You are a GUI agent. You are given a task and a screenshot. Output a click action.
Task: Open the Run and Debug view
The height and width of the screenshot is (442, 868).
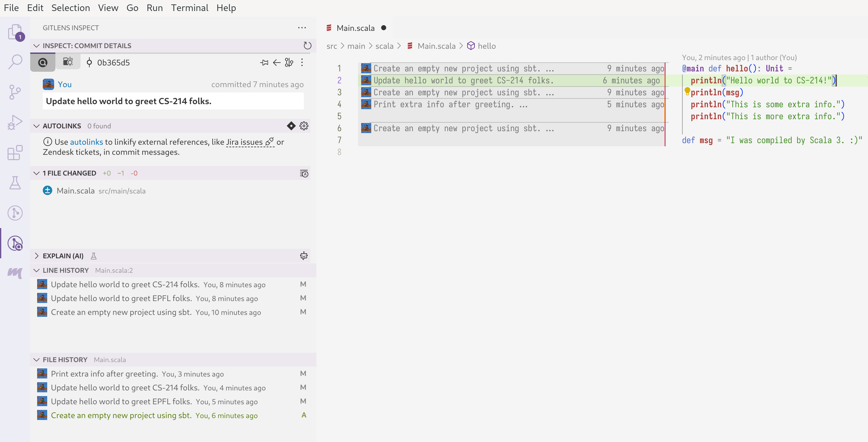[15, 122]
